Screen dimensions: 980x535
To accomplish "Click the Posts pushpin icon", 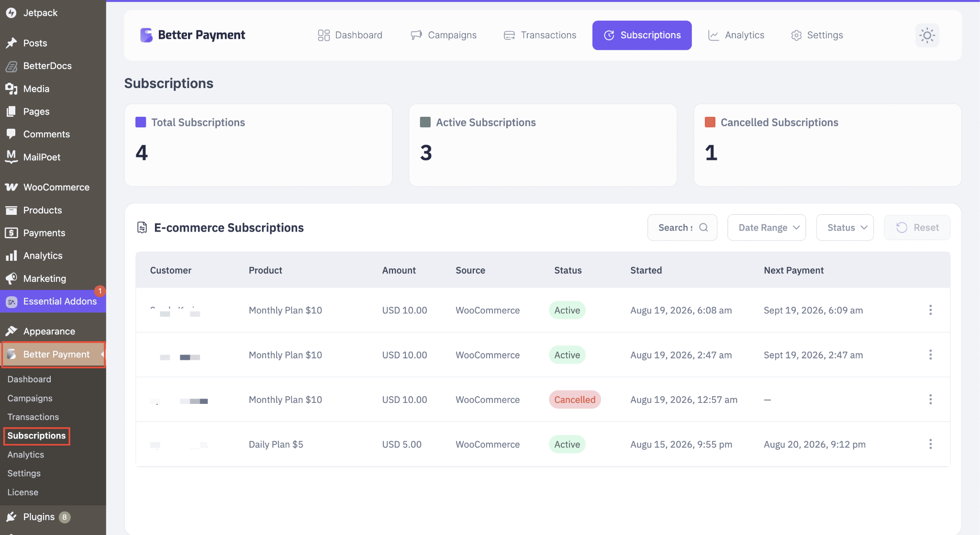I will pyautogui.click(x=11, y=43).
